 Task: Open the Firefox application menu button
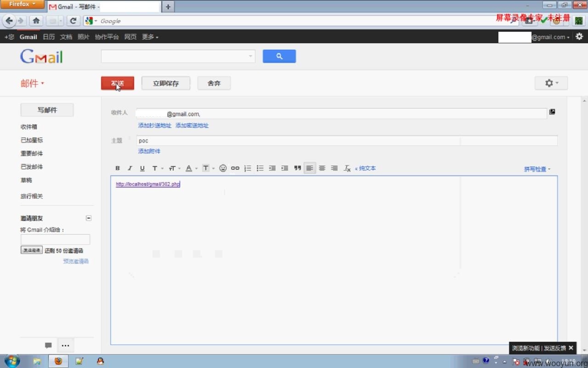point(23,4)
